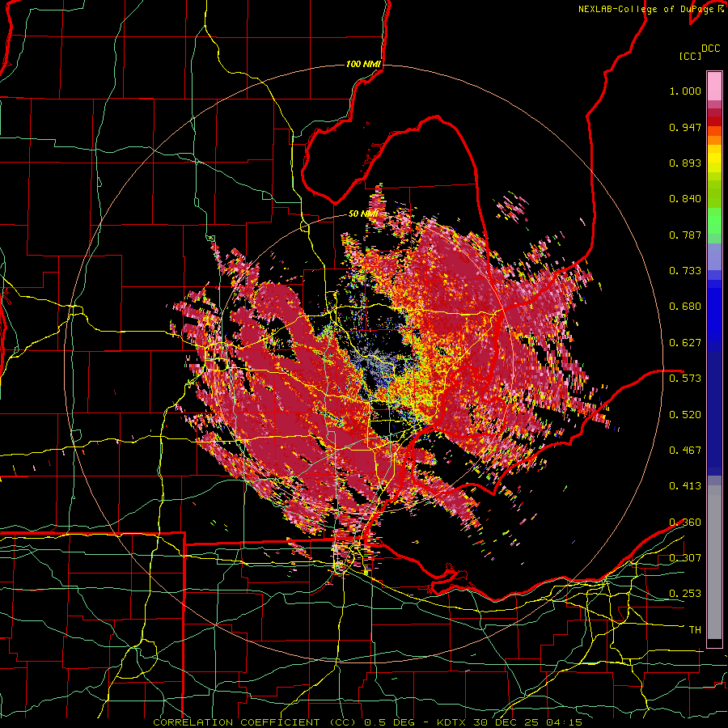Click the KDTX radar site identifier
The width and height of the screenshot is (728, 728).
coord(453,722)
